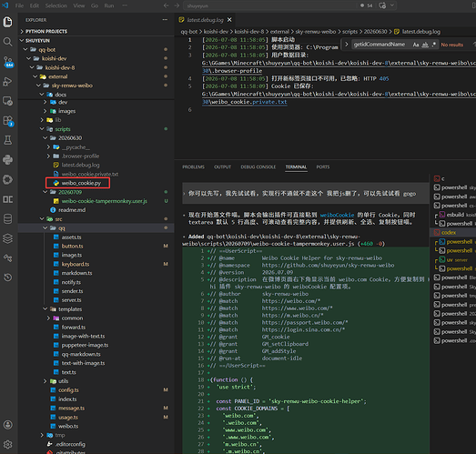Expand the __pycache__ folder

point(48,147)
